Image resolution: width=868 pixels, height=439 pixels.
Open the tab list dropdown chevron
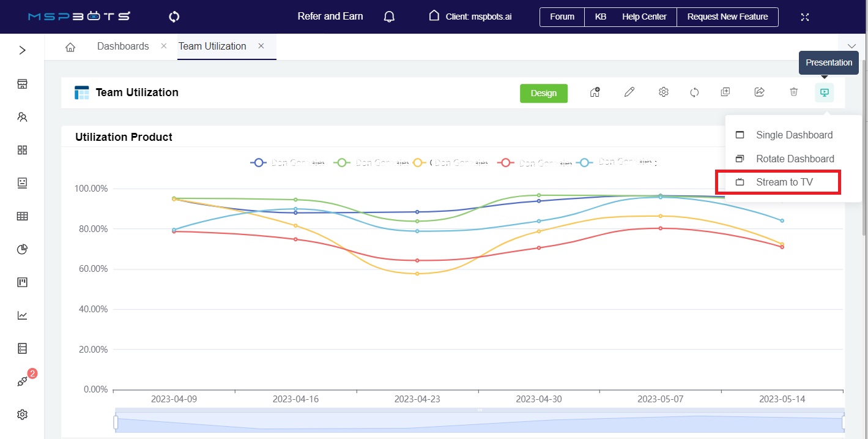pyautogui.click(x=851, y=47)
